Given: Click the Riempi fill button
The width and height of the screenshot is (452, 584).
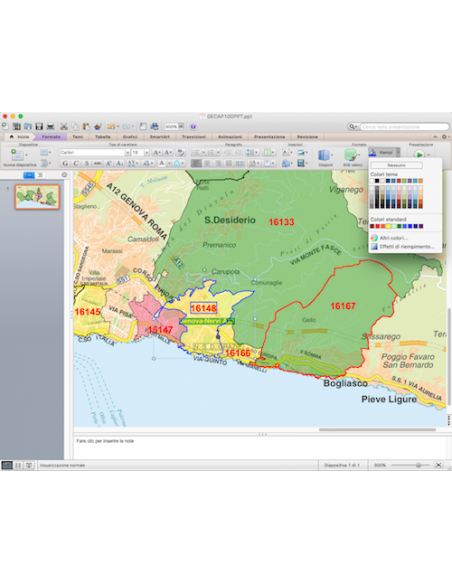Looking at the screenshot, I should coord(382,152).
